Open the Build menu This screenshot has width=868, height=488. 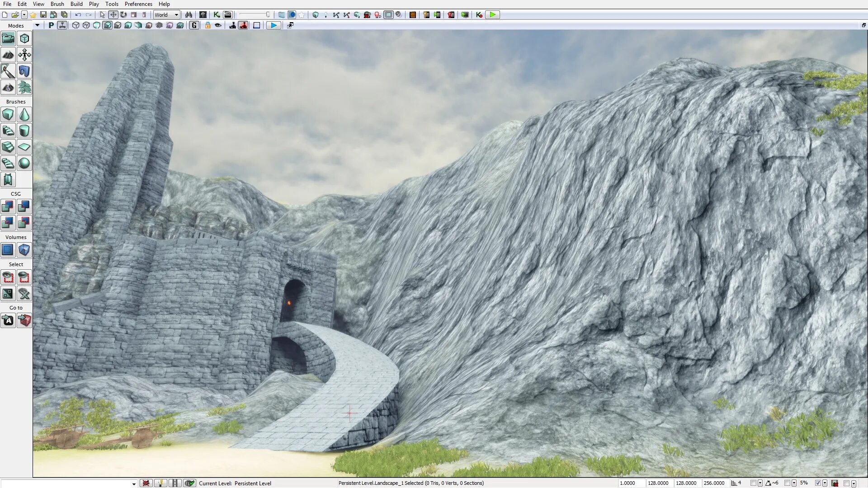tap(76, 4)
